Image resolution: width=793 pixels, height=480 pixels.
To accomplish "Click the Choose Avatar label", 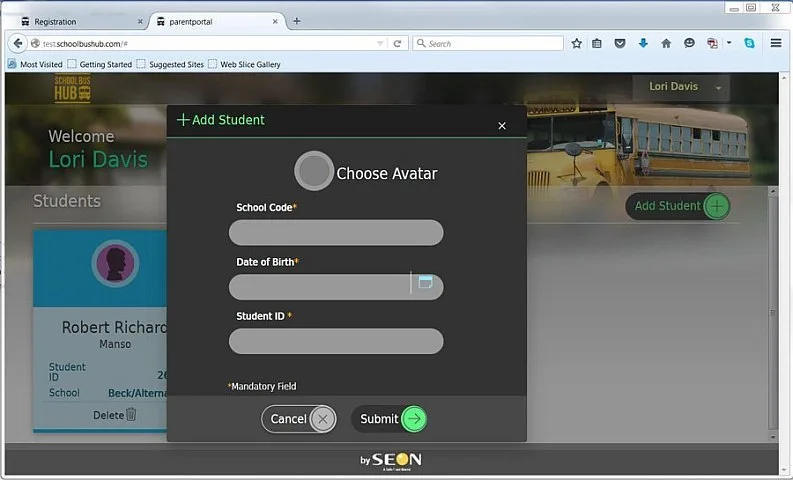I will point(387,173).
